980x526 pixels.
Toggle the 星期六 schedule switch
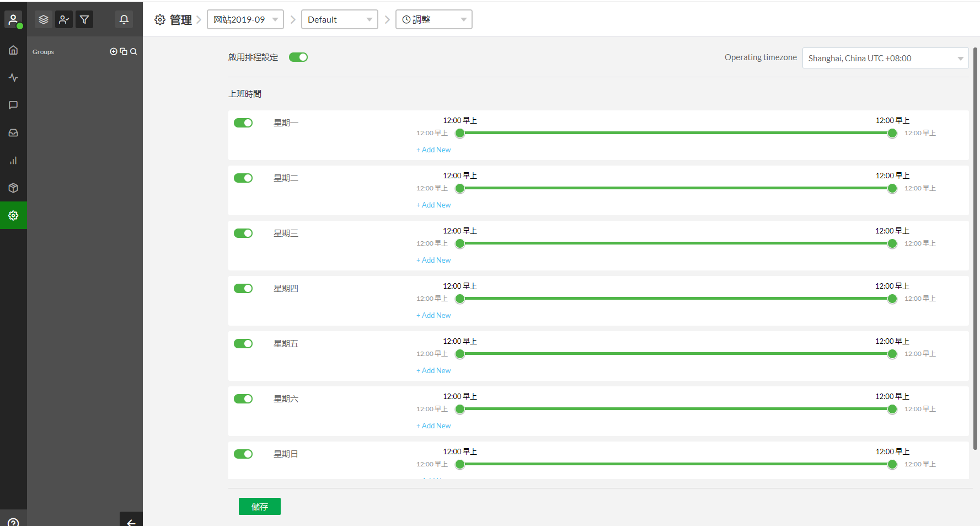click(243, 399)
